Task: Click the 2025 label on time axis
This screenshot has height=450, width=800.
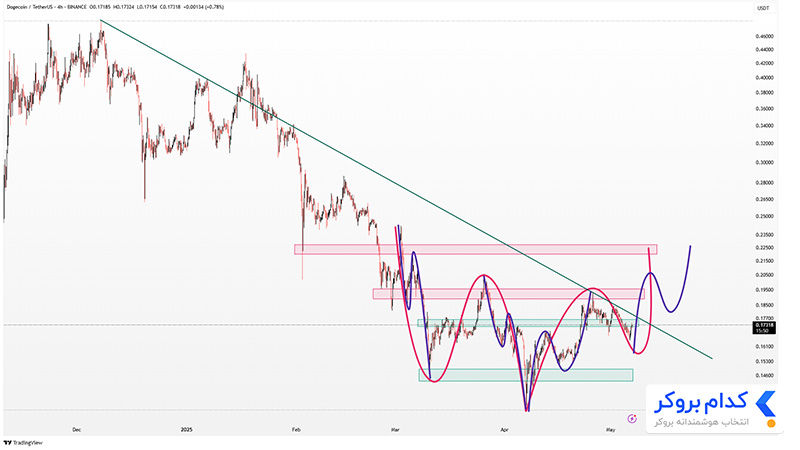Action: pyautogui.click(x=187, y=430)
